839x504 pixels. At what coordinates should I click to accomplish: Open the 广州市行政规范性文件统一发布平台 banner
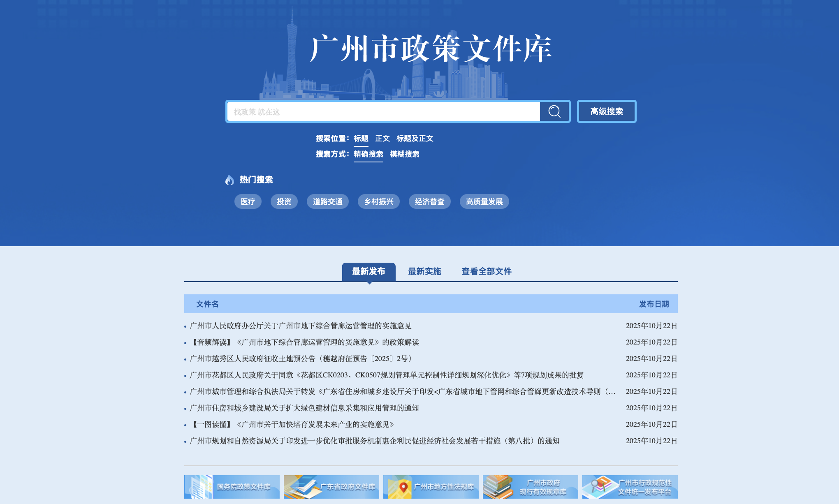[630, 487]
